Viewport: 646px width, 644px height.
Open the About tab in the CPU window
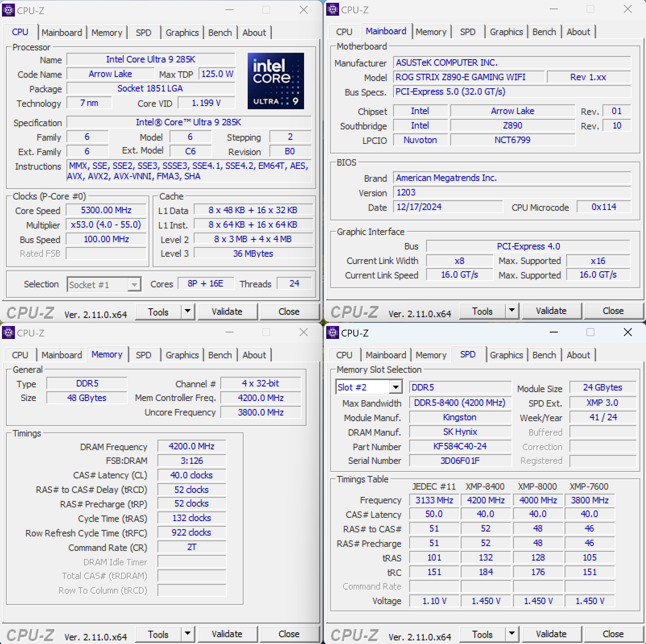(254, 33)
